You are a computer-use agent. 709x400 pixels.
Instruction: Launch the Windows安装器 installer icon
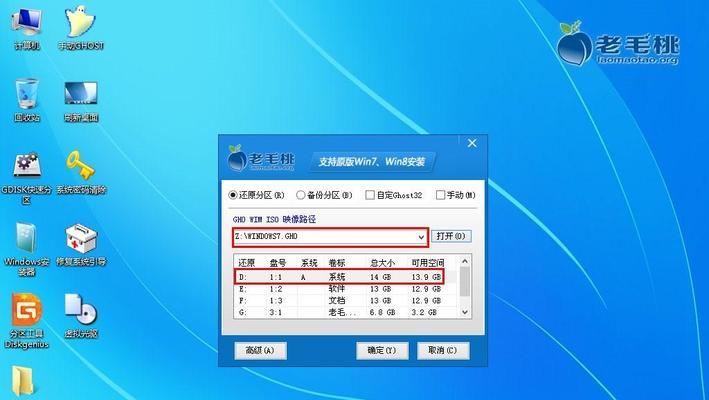tap(27, 241)
